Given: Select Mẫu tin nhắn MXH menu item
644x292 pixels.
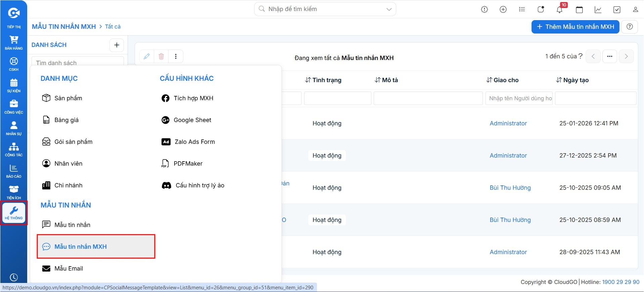Looking at the screenshot, I should (x=96, y=246).
